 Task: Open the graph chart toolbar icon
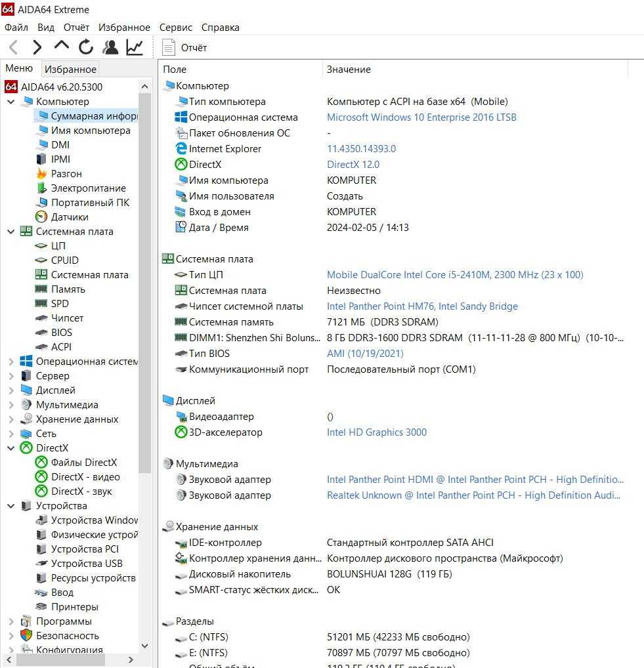tap(135, 47)
